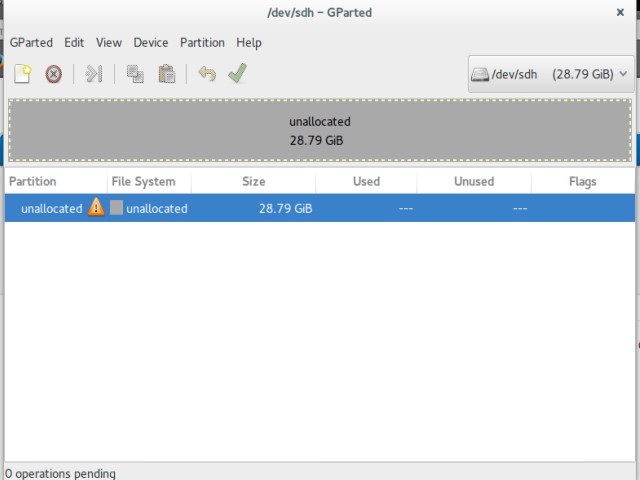Click the warning icon on unallocated row
Image resolution: width=640 pixels, height=480 pixels.
[x=96, y=208]
